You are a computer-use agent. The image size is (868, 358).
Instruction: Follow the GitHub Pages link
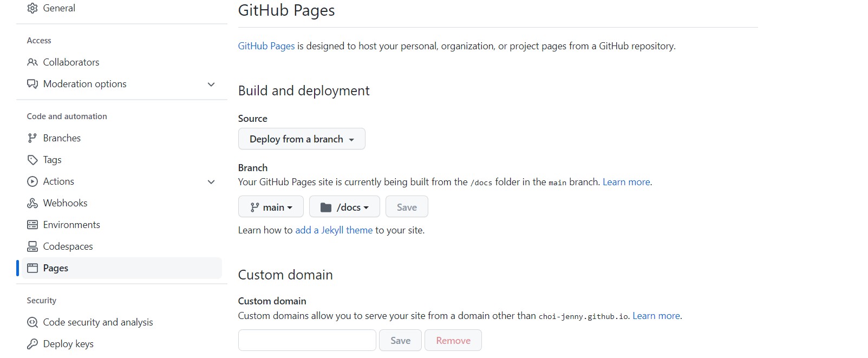[x=266, y=46]
